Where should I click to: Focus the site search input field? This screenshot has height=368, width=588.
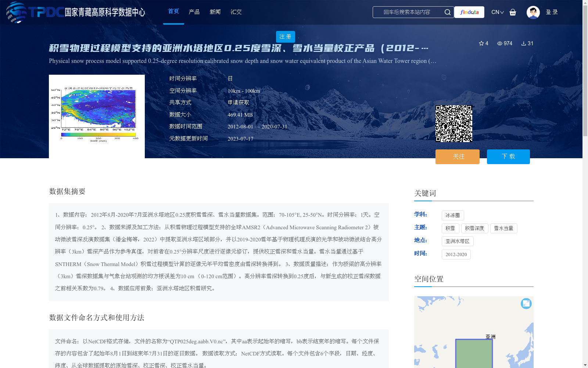coord(407,12)
